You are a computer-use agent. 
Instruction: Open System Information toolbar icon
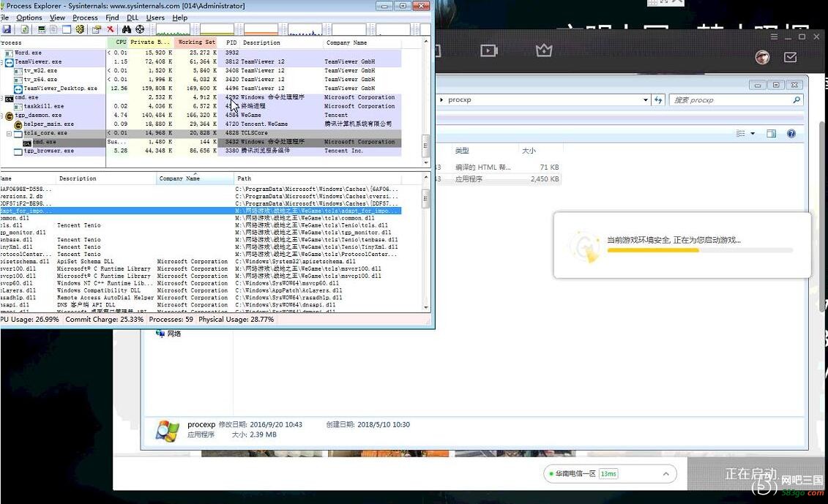tap(42, 29)
